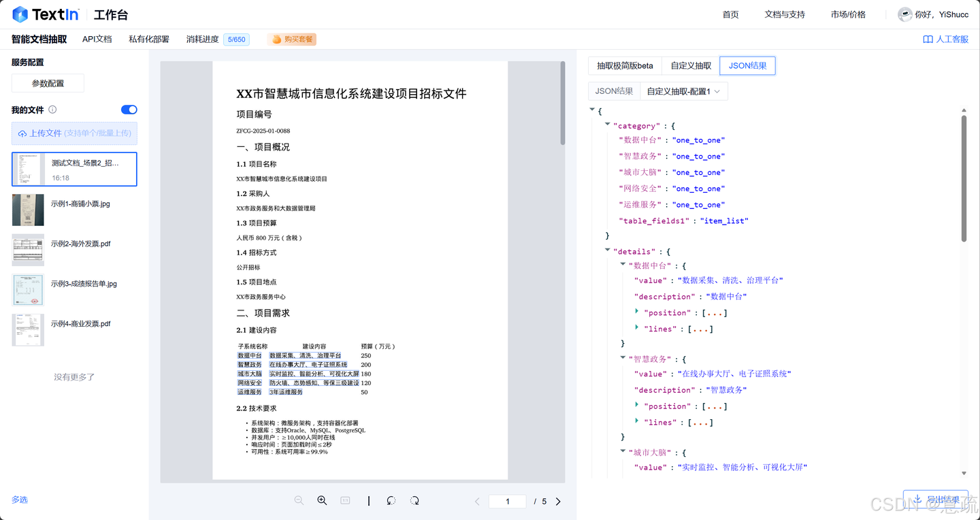This screenshot has height=520, width=980.
Task: Open the 自定义抽取-配置1 dropdown
Action: (x=683, y=91)
